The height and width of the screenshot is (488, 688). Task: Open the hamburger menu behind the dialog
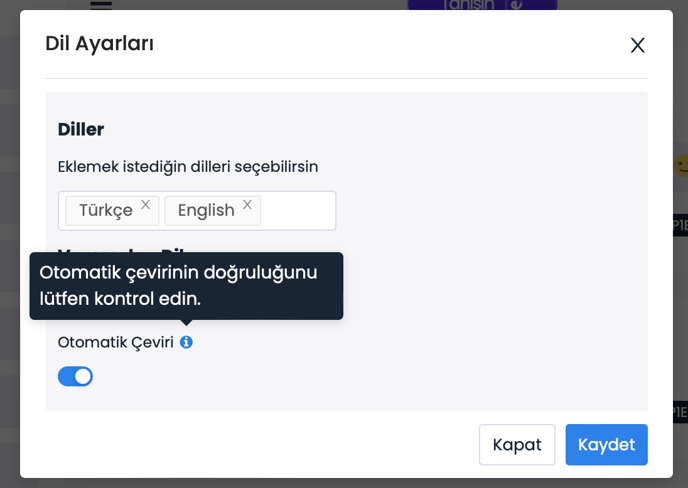(101, 4)
